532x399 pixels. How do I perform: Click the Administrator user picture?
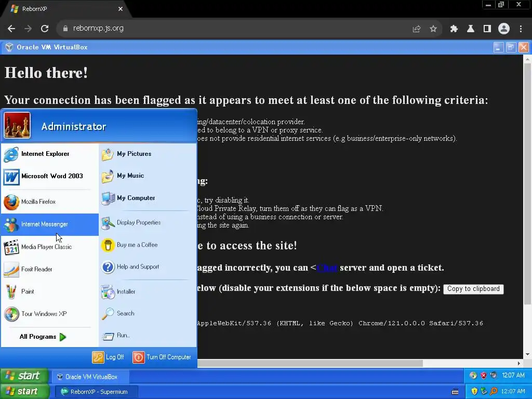pyautogui.click(x=17, y=126)
